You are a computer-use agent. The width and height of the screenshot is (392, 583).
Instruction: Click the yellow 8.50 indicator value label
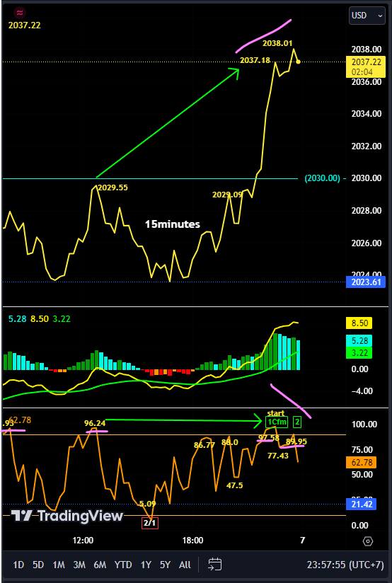pyautogui.click(x=359, y=323)
